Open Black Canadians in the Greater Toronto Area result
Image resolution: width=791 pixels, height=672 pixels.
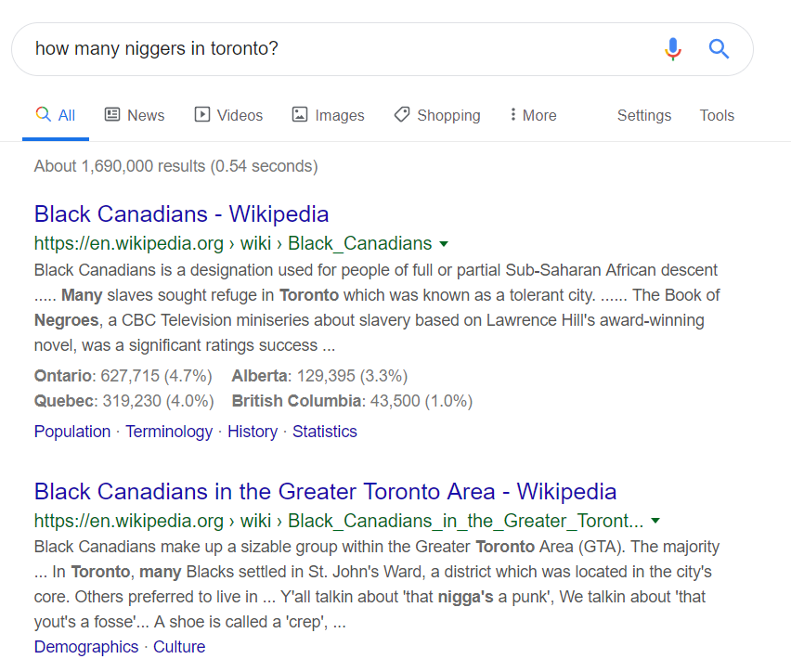click(325, 491)
